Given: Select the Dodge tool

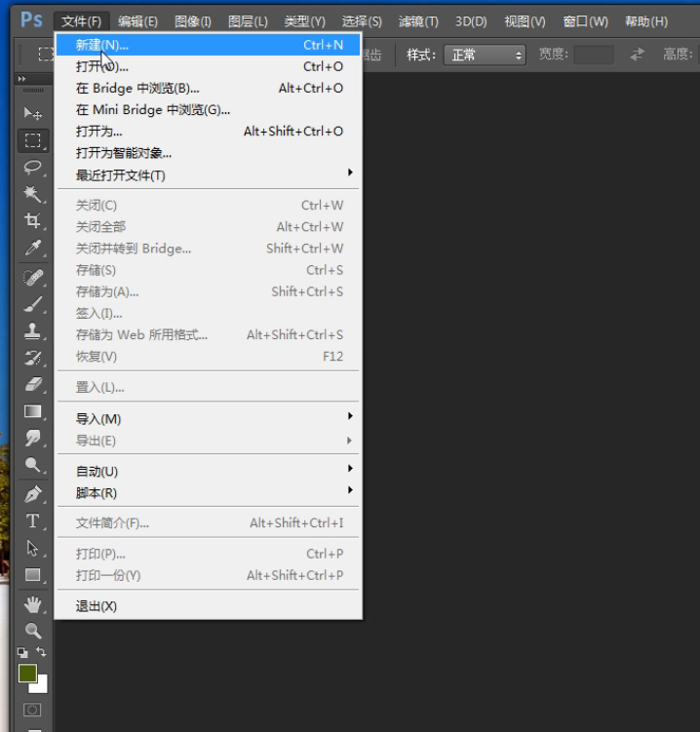Looking at the screenshot, I should [33, 465].
